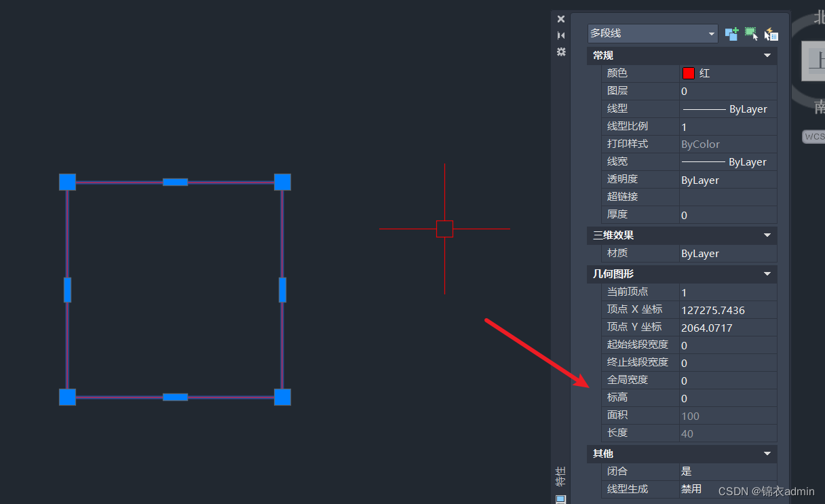Viewport: 825px width, 504px height.
Task: Collapse the 常规 section
Action: (767, 55)
